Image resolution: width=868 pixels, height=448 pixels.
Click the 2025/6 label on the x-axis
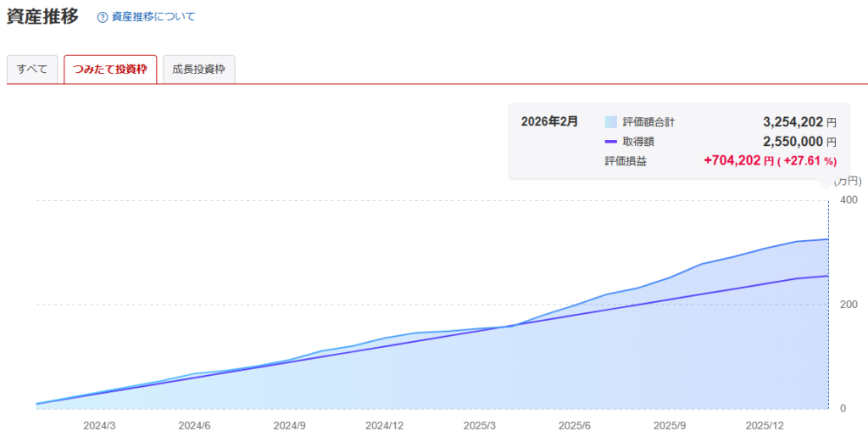[x=575, y=425]
